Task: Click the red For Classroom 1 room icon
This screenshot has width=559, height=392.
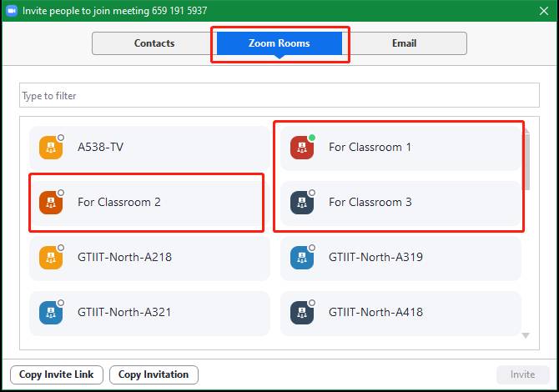Action: 302,147
